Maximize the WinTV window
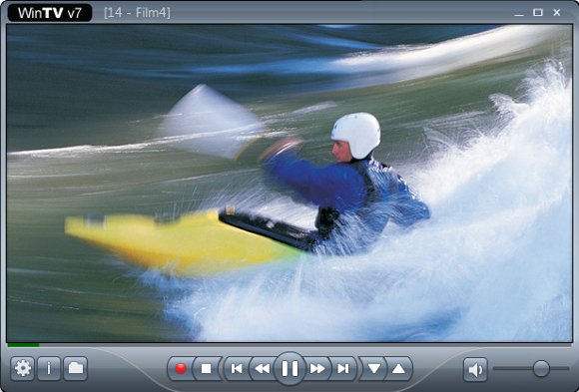Screen dimensions: 579x392 (538, 13)
